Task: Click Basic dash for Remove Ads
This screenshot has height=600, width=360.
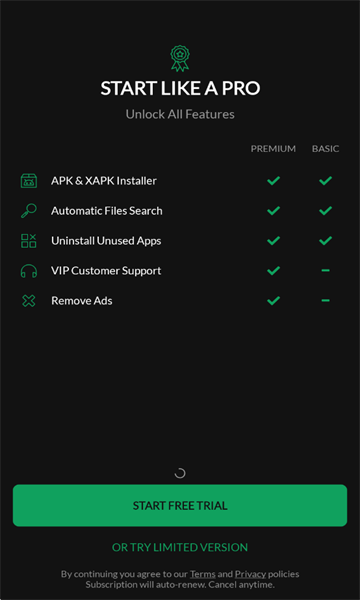Action: click(x=326, y=301)
